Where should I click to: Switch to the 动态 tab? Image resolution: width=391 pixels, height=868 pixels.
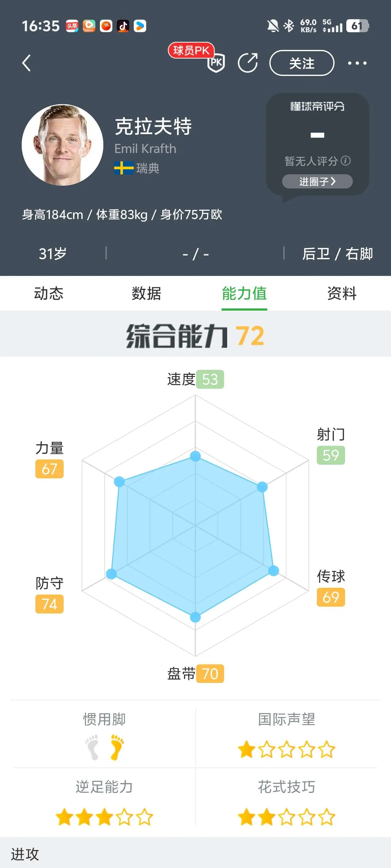tap(49, 293)
